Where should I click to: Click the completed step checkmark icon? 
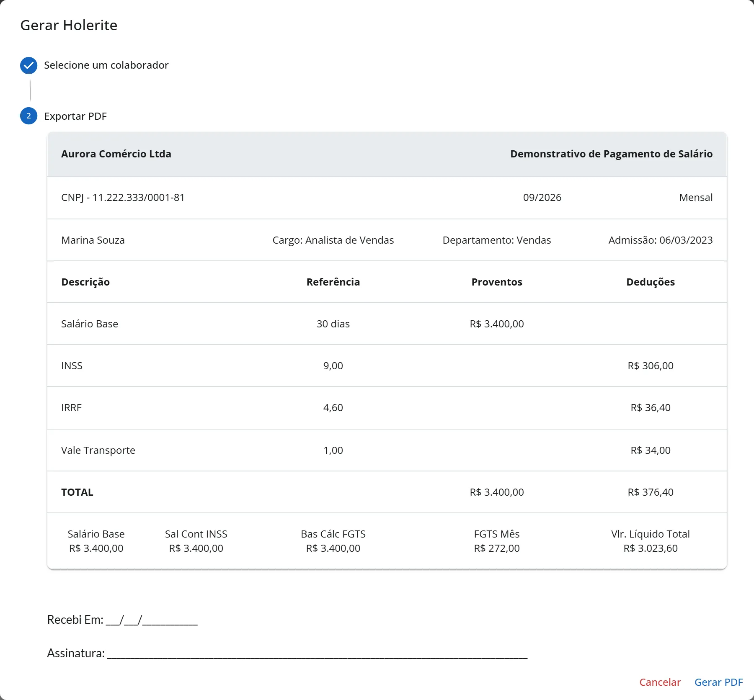point(28,65)
